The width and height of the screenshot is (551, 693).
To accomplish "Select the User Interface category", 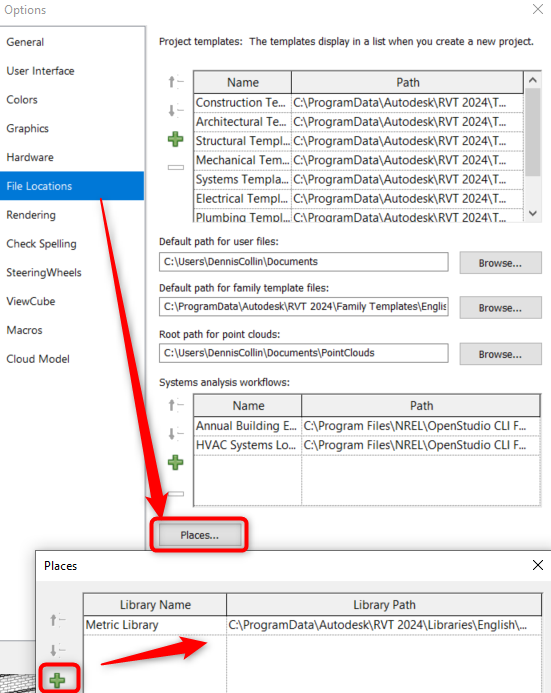I will [x=40, y=71].
